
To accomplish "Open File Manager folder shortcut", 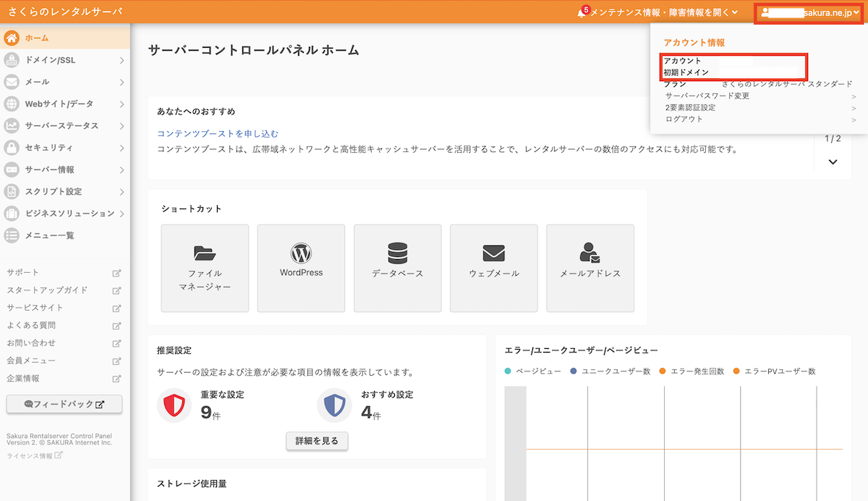I will (x=205, y=268).
